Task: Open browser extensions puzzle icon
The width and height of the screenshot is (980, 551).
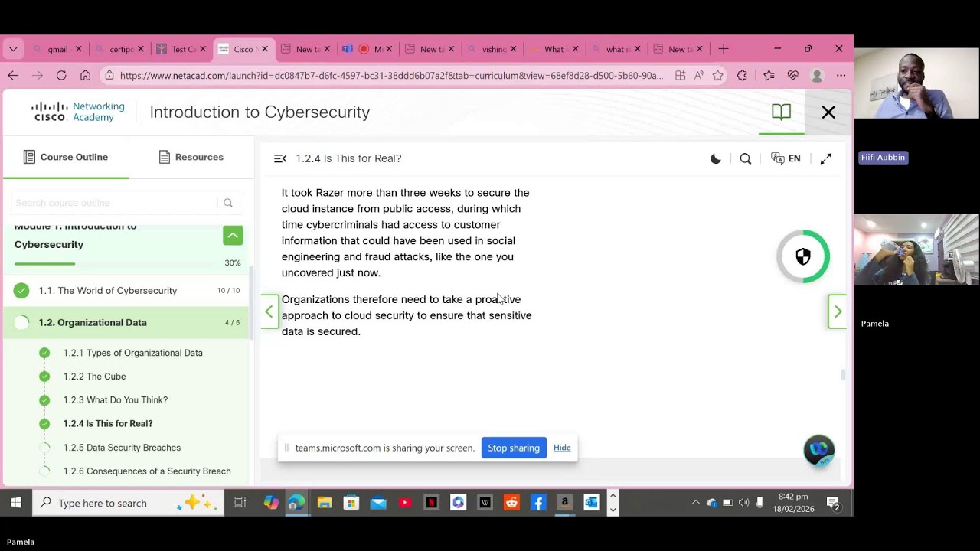Action: click(x=742, y=76)
